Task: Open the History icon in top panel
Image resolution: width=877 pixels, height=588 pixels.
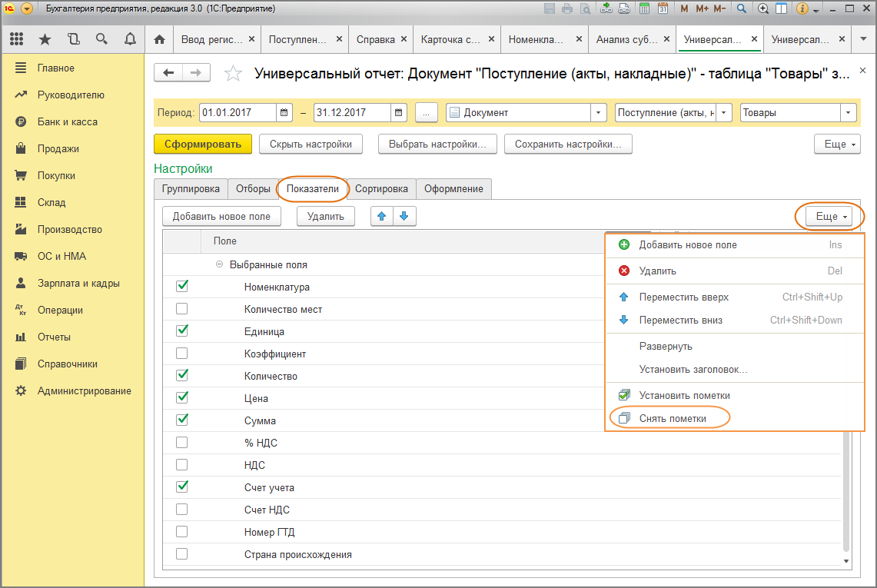Action: click(x=73, y=39)
